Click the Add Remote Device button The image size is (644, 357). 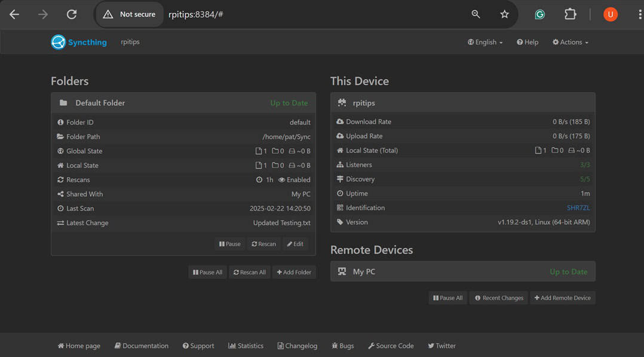pos(562,298)
